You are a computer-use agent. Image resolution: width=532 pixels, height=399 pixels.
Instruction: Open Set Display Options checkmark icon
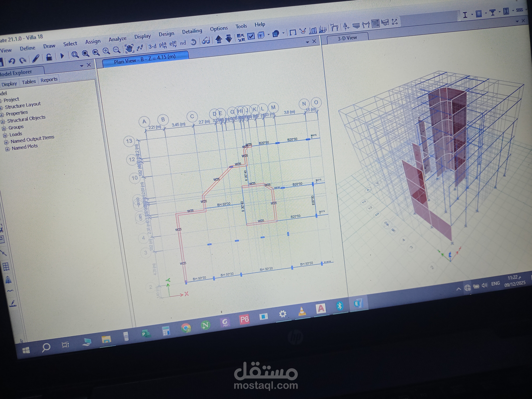point(251,36)
